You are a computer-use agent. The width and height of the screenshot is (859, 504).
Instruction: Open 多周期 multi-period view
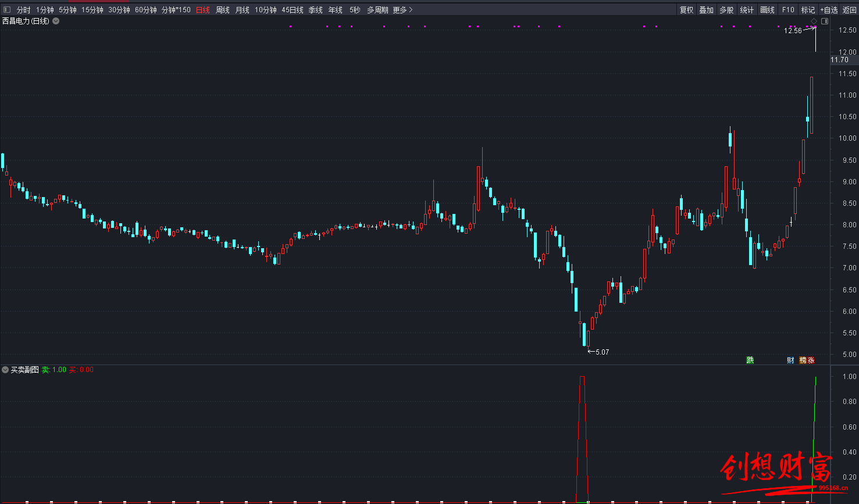tap(377, 10)
